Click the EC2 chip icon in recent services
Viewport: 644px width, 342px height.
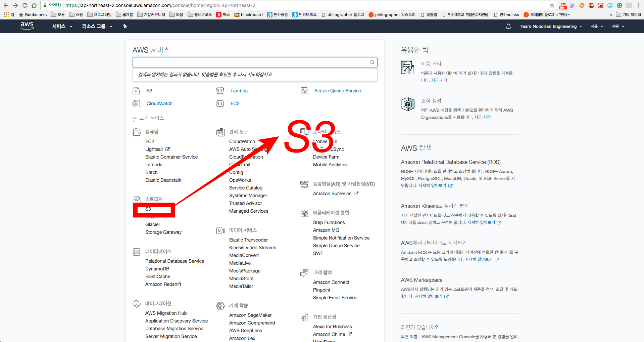coord(220,103)
